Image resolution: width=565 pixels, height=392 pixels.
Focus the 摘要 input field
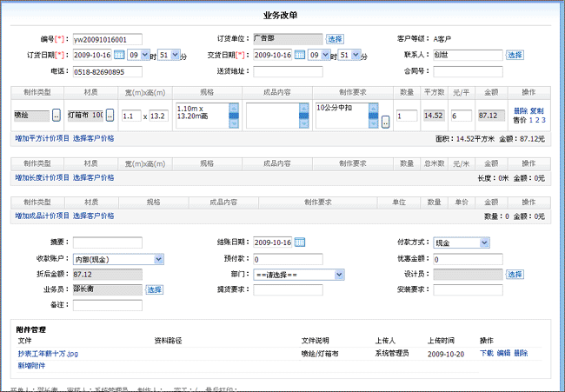click(108, 243)
